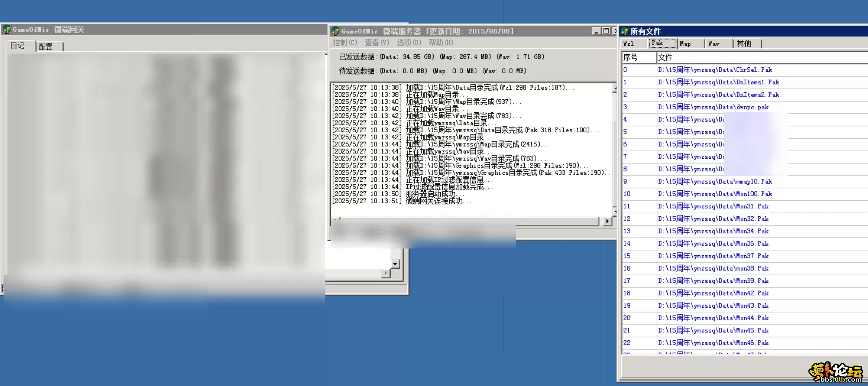Select file row mon38.Pak
The height and width of the screenshot is (386, 868).
pyautogui.click(x=745, y=268)
